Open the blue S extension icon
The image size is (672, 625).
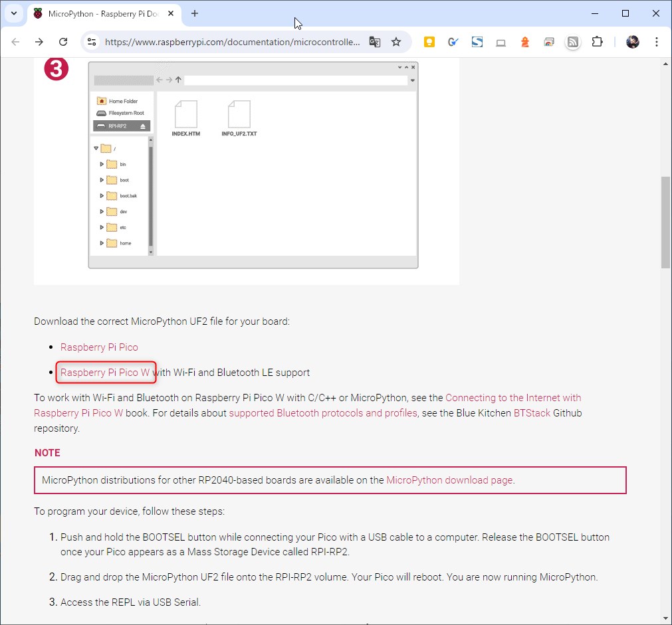click(x=477, y=42)
